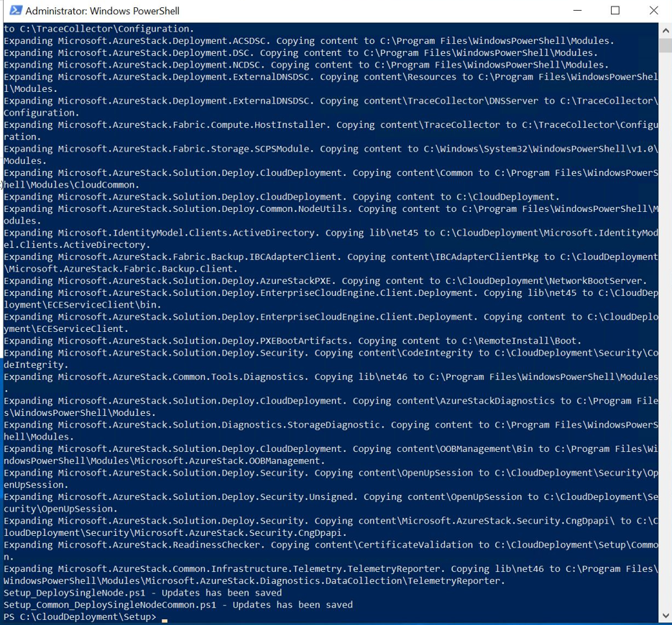This screenshot has height=625, width=672.
Task: Click the line expanding Microsoft.AzureStack.Deployment.DSC
Action: pyautogui.click(x=301, y=52)
